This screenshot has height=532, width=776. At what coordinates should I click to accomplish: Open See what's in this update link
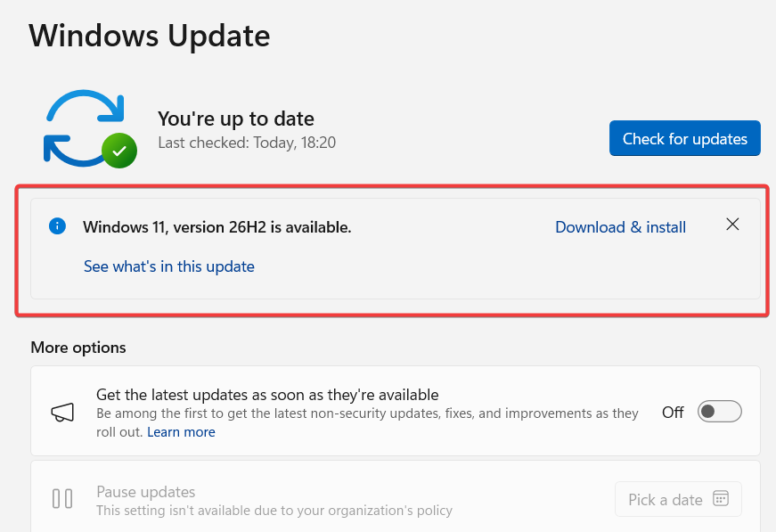click(169, 266)
